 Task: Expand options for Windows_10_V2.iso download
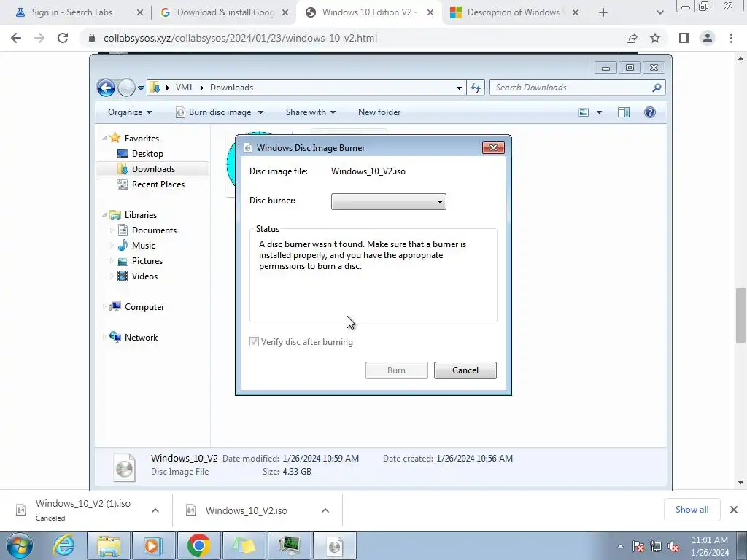(325, 510)
